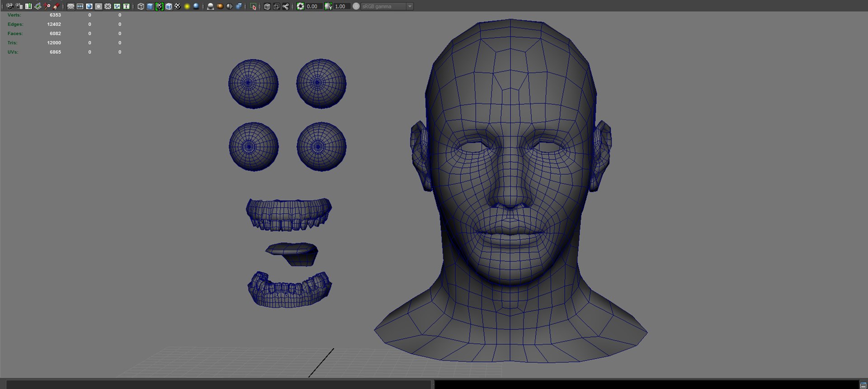The image size is (868, 389).
Task: Toggle the View Transform off button
Action: point(356,6)
